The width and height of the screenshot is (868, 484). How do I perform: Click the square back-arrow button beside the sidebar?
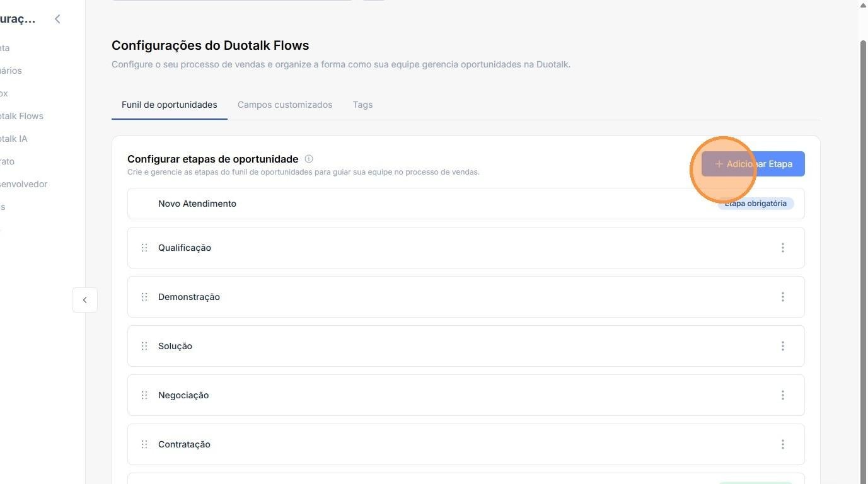(85, 300)
